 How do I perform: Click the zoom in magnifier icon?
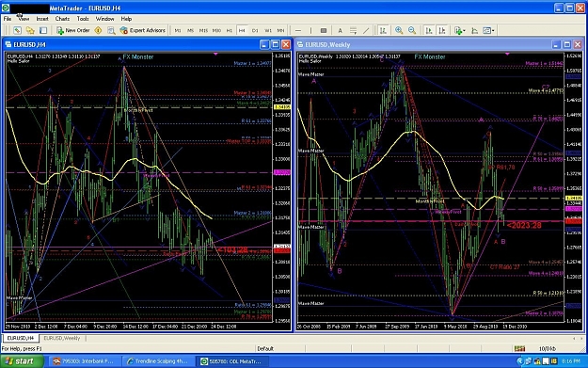pos(399,30)
